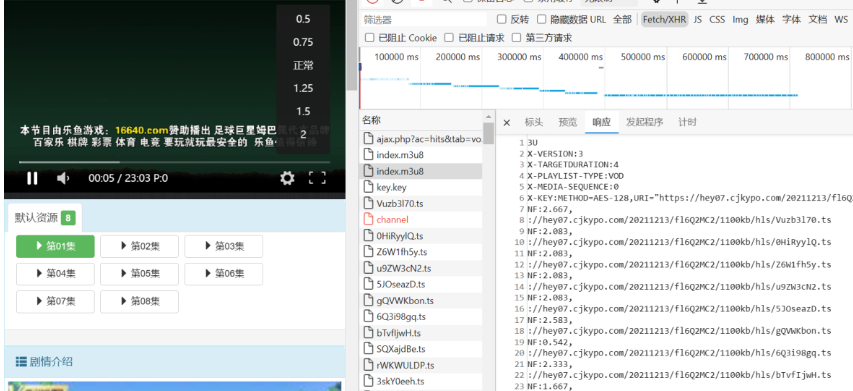Image resolution: width=853 pixels, height=391 pixels.
Task: Select the Z6W1fh5y.ts request
Action: click(x=421, y=252)
